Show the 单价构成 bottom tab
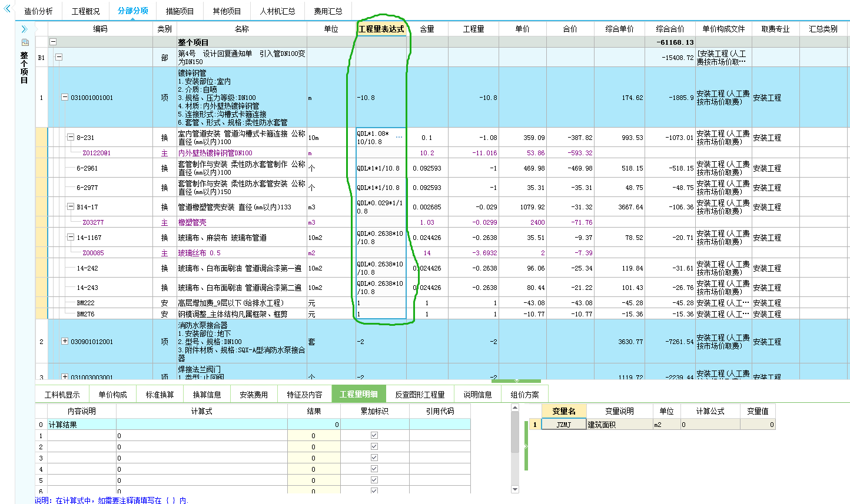Viewport: 850px width, 504px height. click(x=112, y=395)
